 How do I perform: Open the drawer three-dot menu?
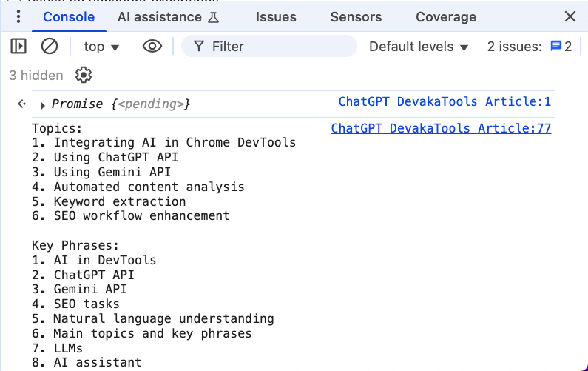click(18, 17)
